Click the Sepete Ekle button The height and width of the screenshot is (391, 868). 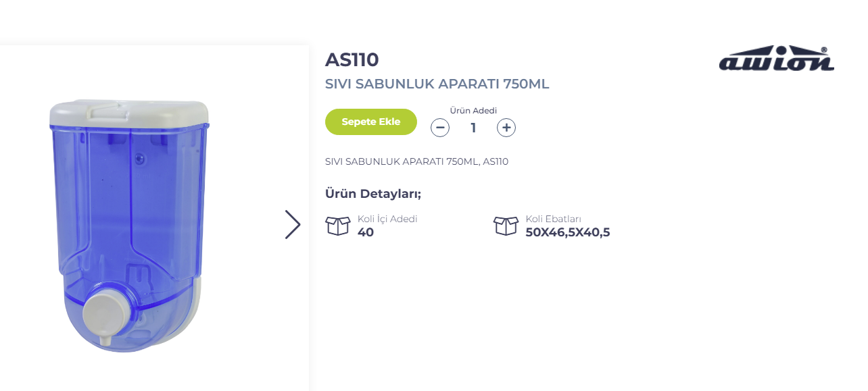click(370, 122)
